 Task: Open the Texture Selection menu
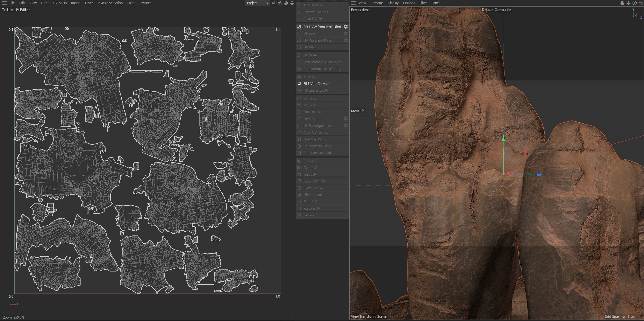pyautogui.click(x=110, y=3)
